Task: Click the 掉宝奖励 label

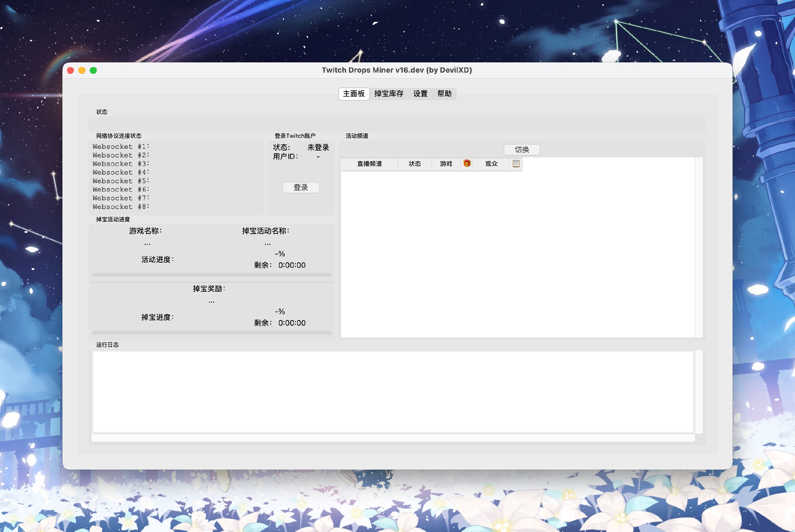Action: (x=209, y=289)
